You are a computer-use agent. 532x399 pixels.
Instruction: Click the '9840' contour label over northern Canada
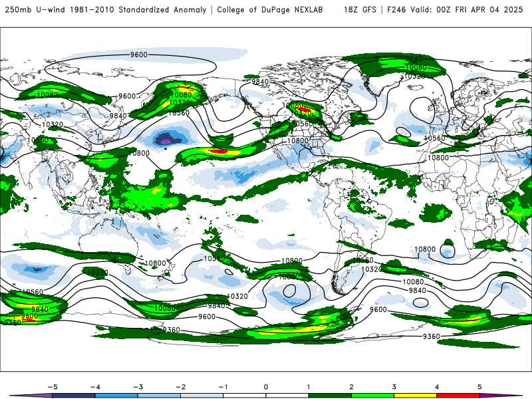click(260, 82)
